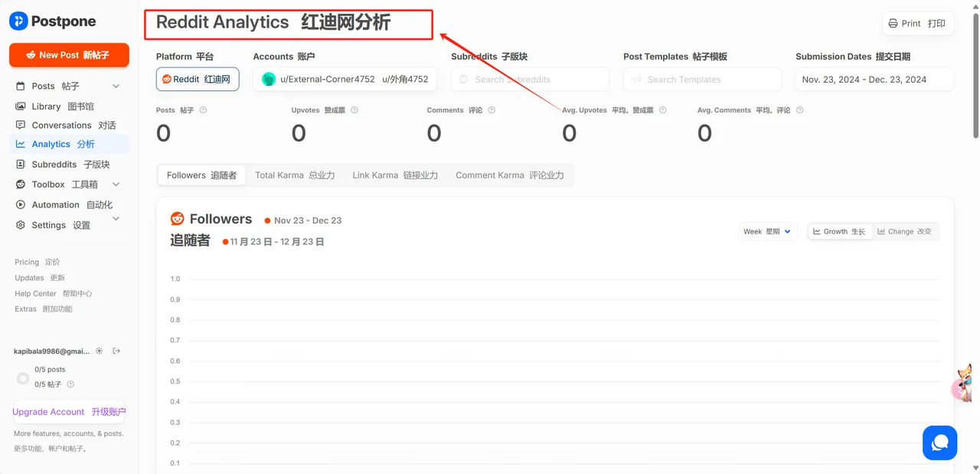Click the help icon next to Comments stat
The width and height of the screenshot is (980, 474).
[492, 110]
